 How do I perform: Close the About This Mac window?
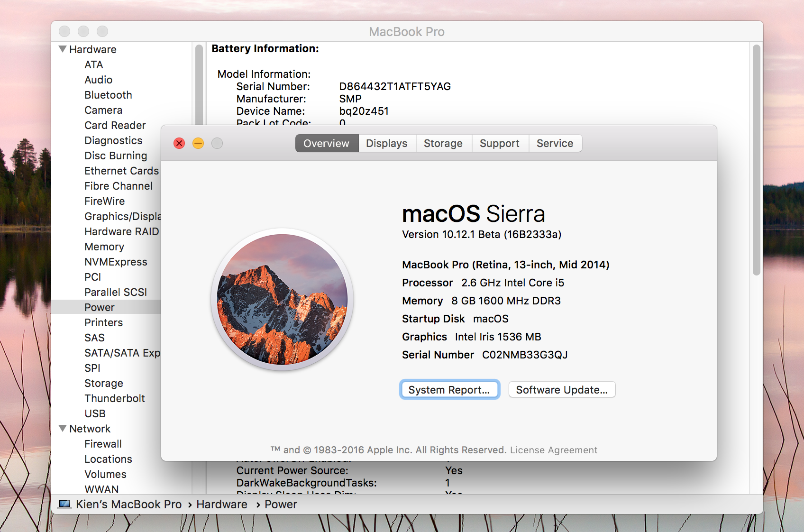(179, 143)
